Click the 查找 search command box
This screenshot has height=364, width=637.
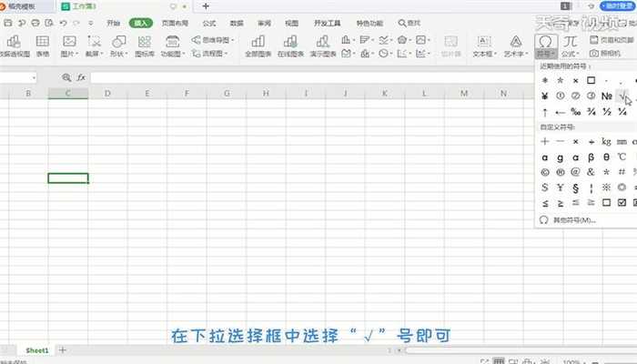coord(409,23)
